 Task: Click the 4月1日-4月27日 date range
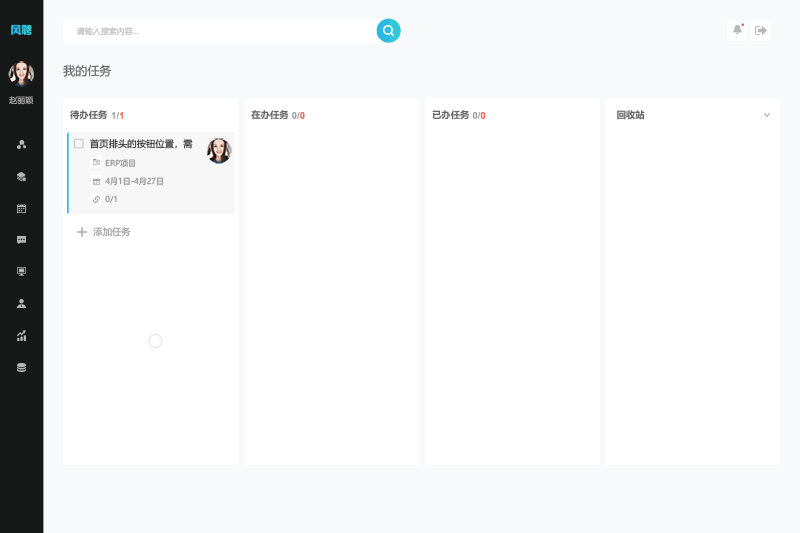pos(134,182)
